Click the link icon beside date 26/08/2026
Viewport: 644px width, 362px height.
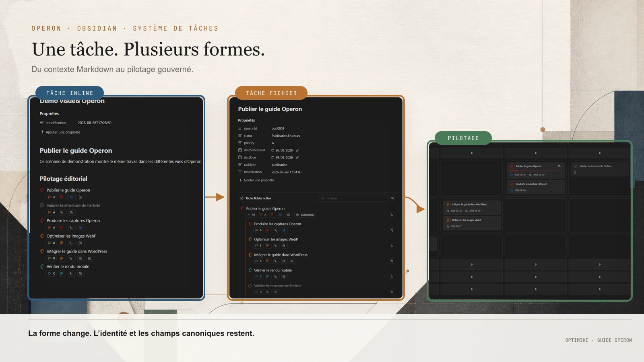point(297,150)
